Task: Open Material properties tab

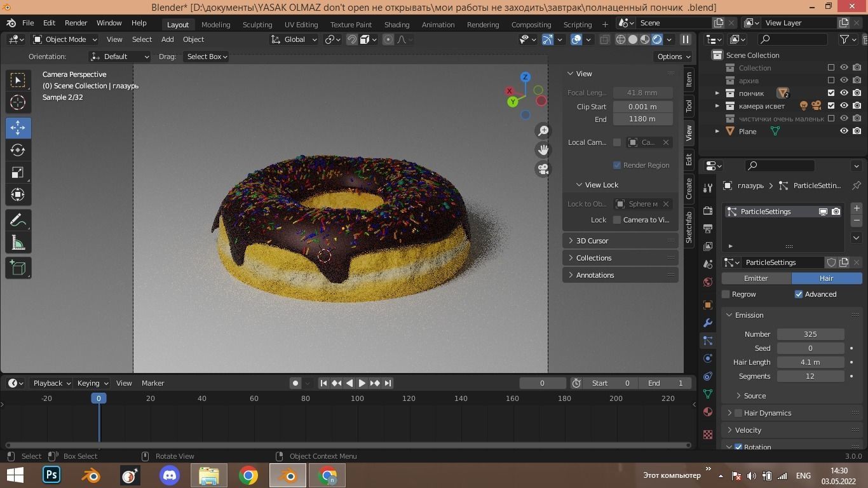Action: click(x=708, y=412)
